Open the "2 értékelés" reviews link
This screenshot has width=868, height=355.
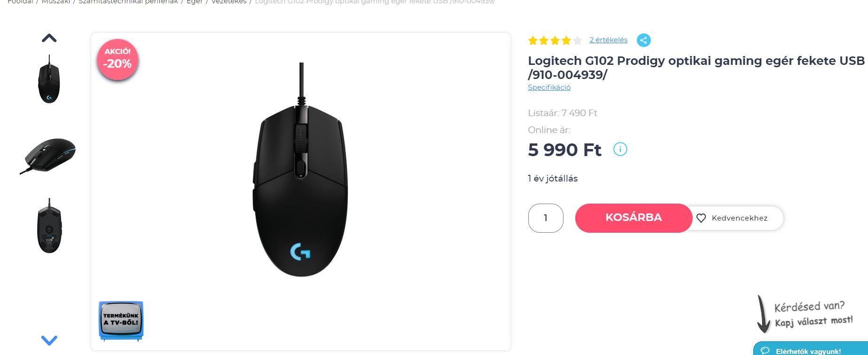(x=608, y=40)
